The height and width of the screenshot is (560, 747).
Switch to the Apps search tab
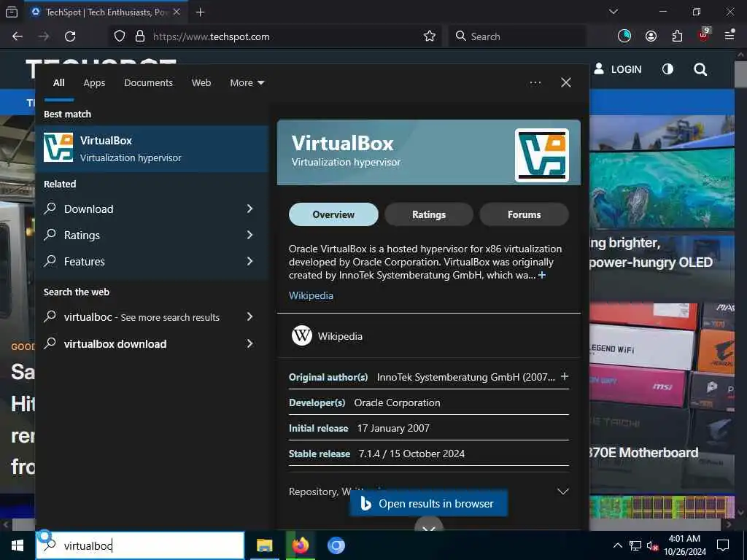(94, 83)
